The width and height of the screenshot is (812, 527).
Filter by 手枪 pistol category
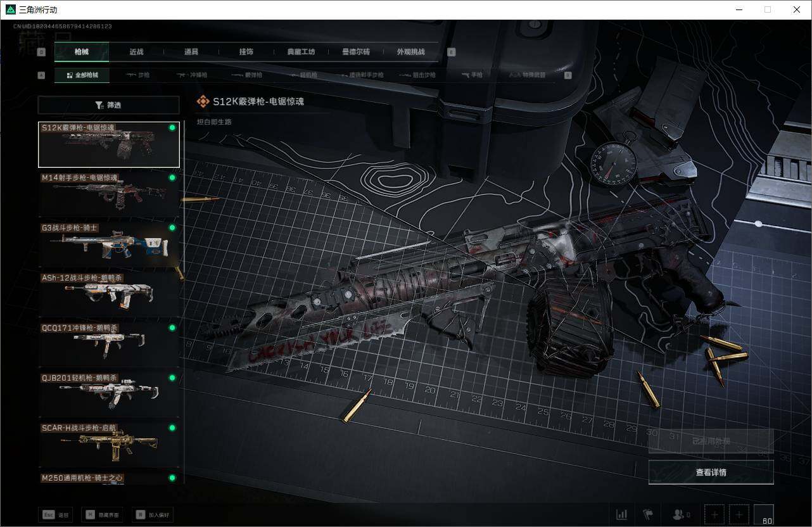pyautogui.click(x=472, y=75)
